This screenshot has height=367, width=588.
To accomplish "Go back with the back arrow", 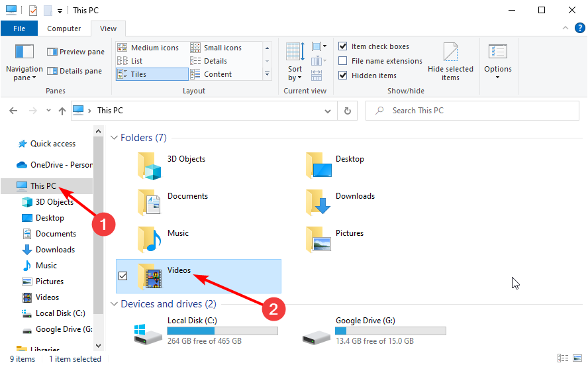I will [x=13, y=111].
